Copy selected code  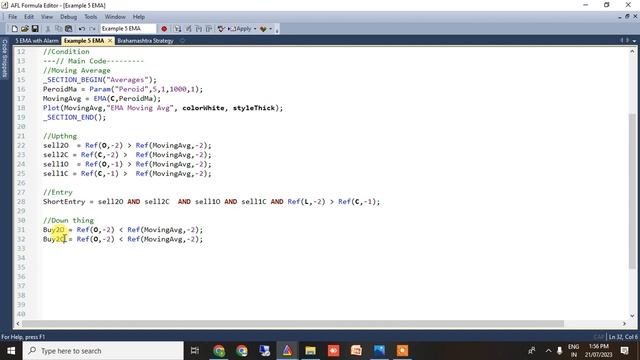pos(58,29)
